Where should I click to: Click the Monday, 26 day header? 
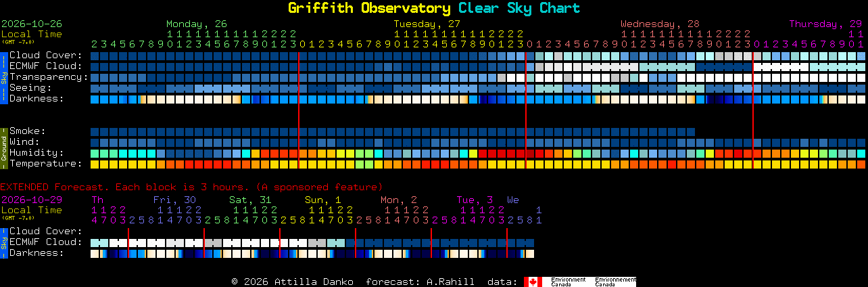click(197, 24)
